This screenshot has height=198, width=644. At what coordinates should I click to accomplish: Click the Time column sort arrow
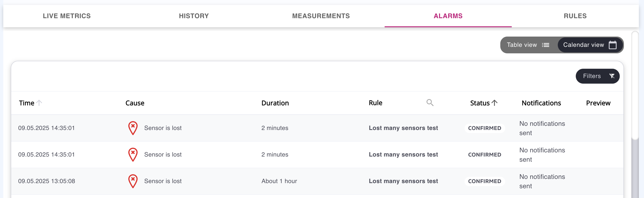[x=39, y=103]
